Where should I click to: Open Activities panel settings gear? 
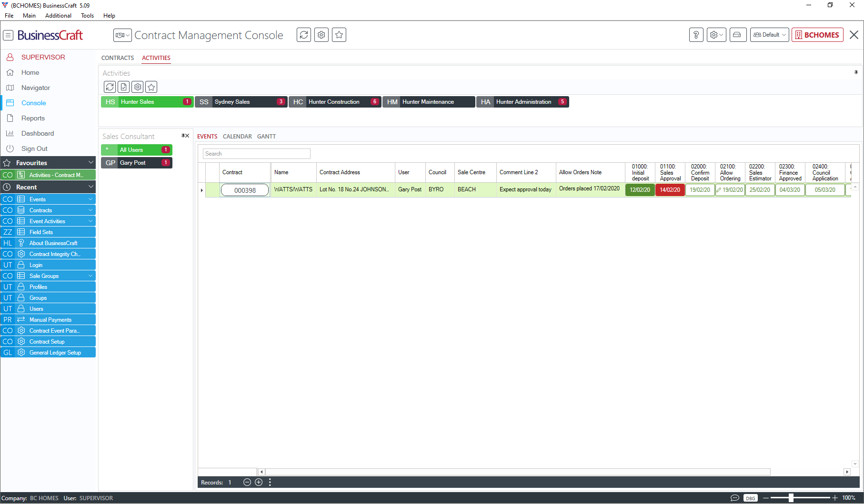(138, 87)
